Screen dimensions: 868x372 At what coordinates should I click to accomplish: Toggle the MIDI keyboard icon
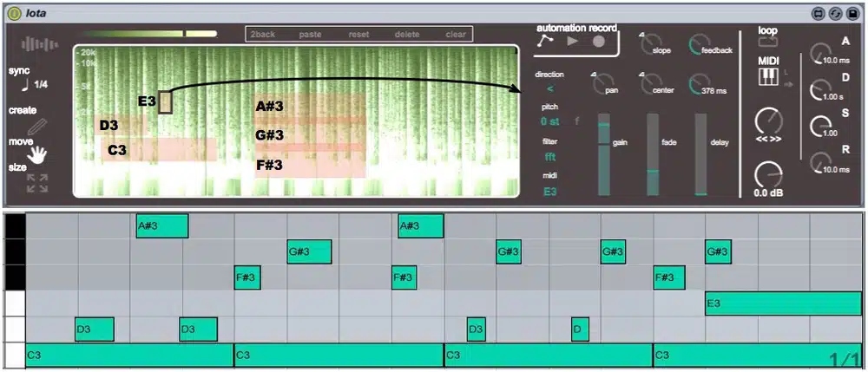(768, 77)
